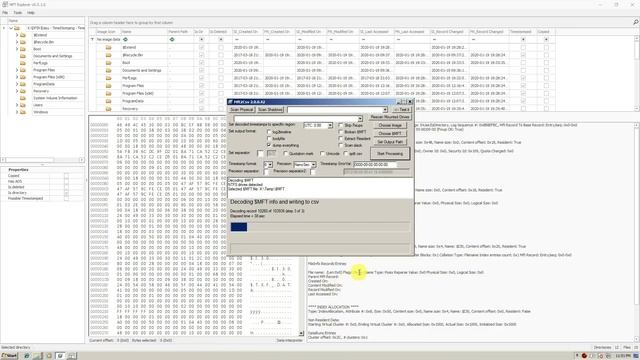Click the Windows folder icon in the tree
Viewport: 640px width, 360px height.
pos(23,112)
